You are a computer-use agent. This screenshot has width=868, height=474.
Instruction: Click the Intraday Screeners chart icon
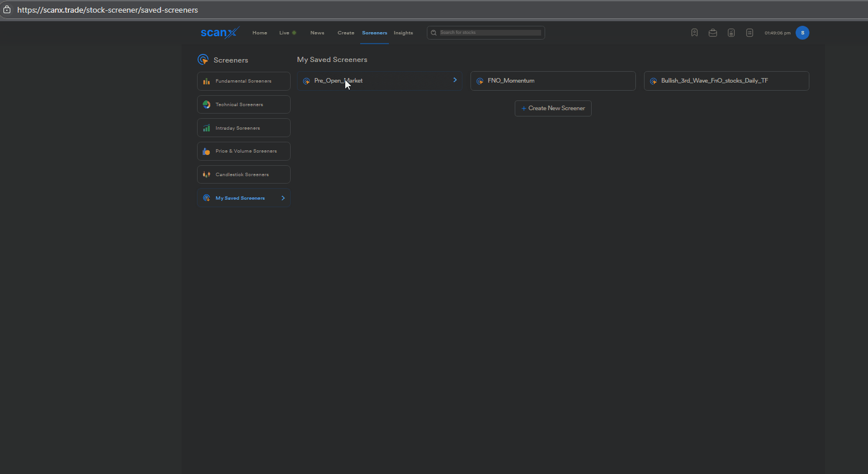tap(206, 128)
